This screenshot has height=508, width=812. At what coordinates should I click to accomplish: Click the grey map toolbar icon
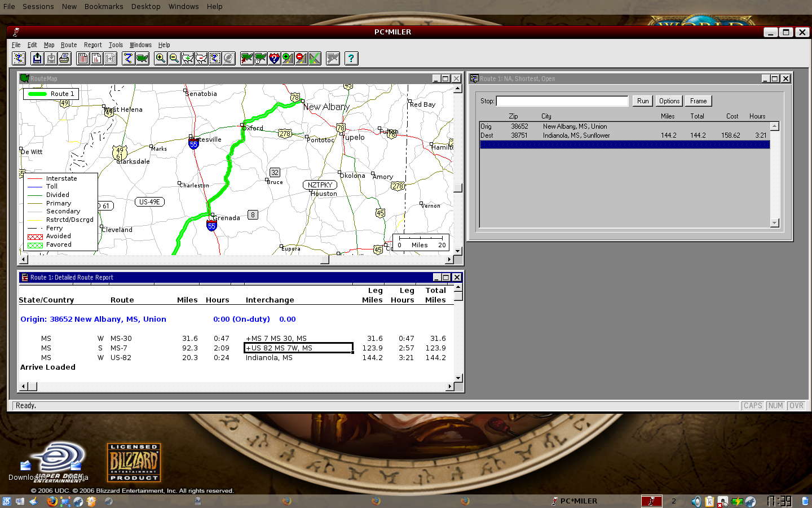pyautogui.click(x=333, y=58)
